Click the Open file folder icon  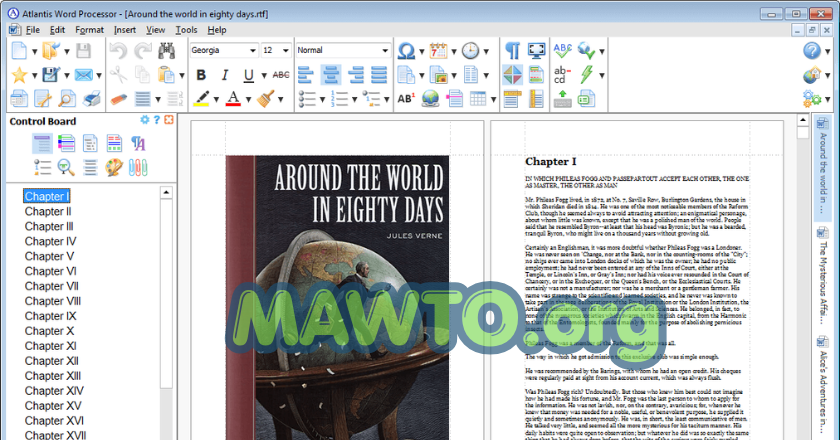(x=51, y=51)
